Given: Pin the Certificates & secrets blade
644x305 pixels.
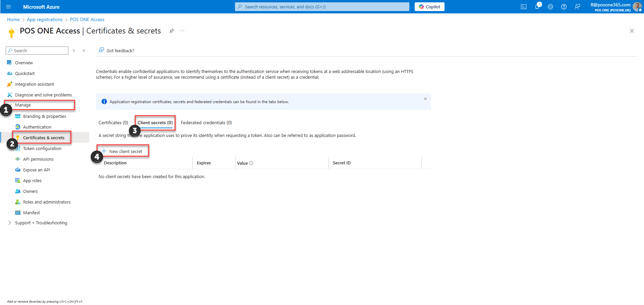Looking at the screenshot, I should [x=171, y=31].
